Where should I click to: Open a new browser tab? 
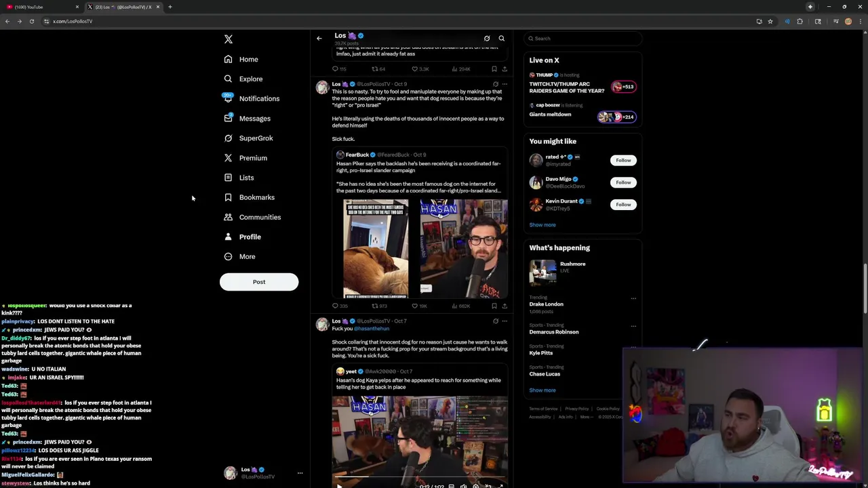point(170,7)
